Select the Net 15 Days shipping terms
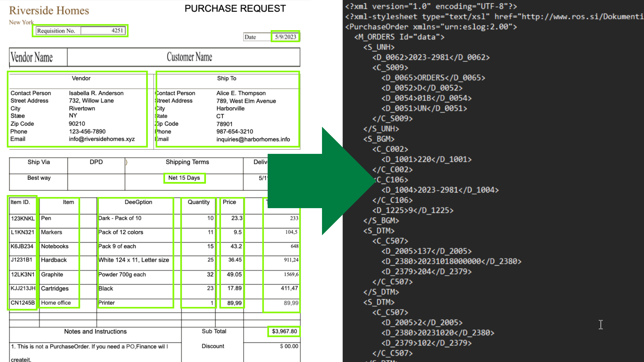This screenshot has width=644, height=362. [x=184, y=178]
